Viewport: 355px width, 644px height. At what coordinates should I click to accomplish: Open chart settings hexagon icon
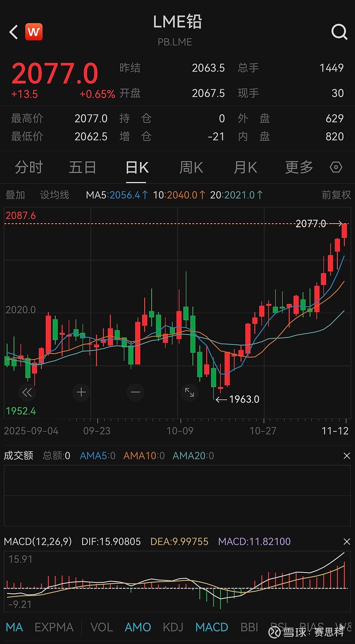336,167
